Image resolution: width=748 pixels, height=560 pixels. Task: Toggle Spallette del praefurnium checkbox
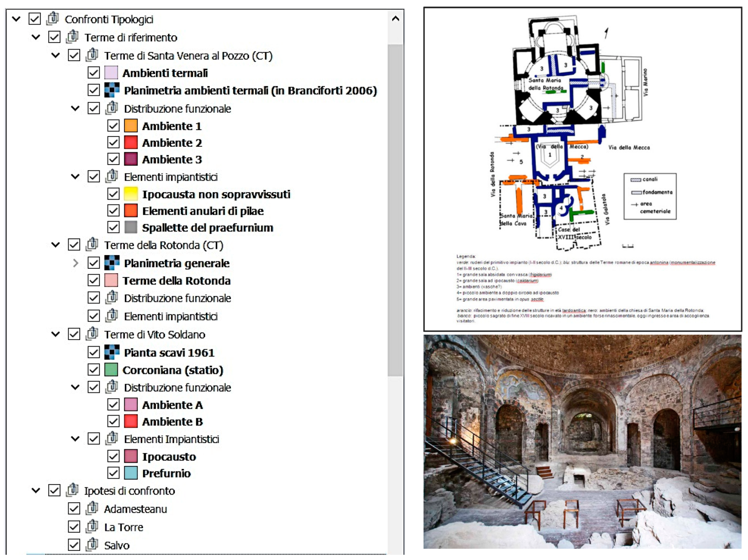click(113, 227)
